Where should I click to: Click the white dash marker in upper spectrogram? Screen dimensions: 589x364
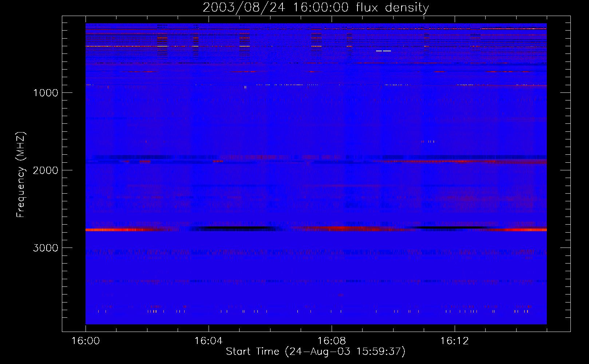(x=383, y=51)
